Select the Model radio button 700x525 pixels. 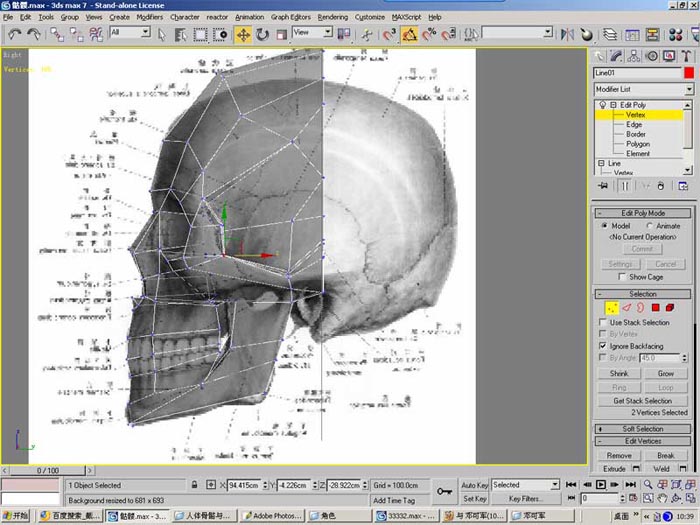click(x=604, y=226)
